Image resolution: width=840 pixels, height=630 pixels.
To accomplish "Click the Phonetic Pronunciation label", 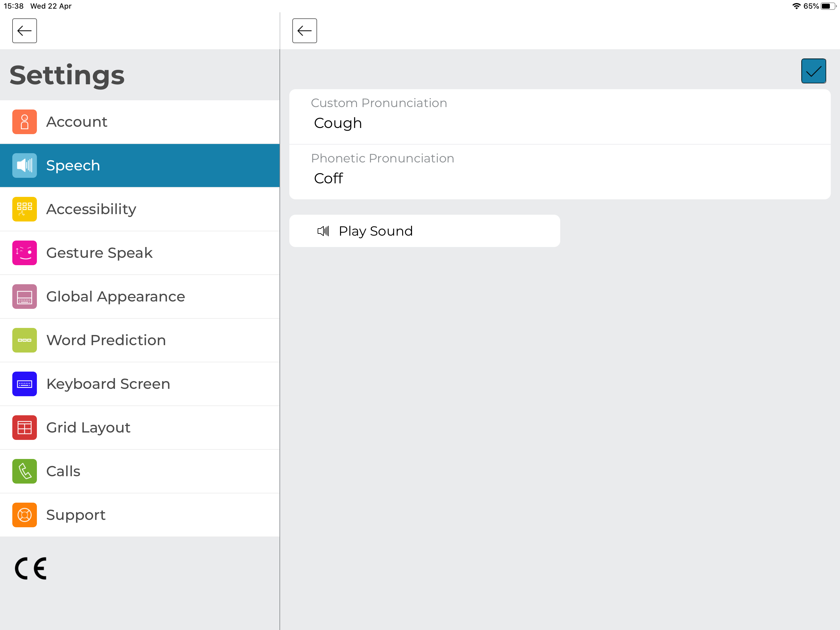I will click(382, 158).
